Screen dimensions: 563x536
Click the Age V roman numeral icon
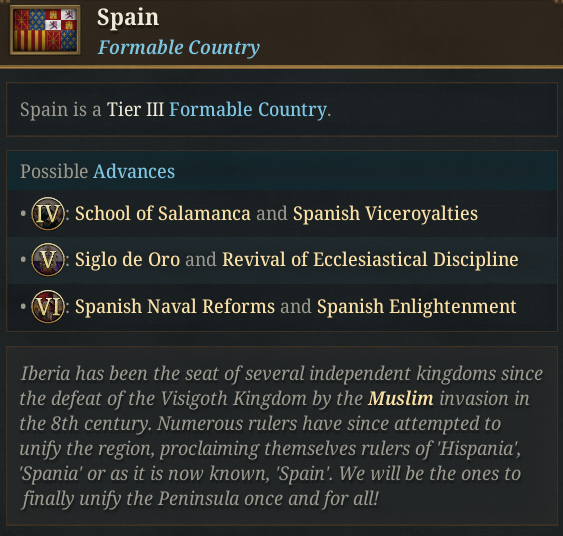tap(48, 260)
